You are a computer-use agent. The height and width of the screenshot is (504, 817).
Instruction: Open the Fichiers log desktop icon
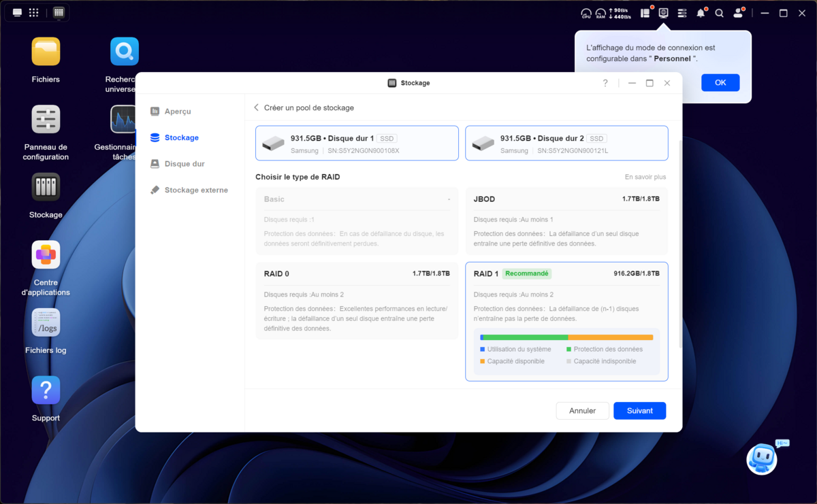pos(46,324)
